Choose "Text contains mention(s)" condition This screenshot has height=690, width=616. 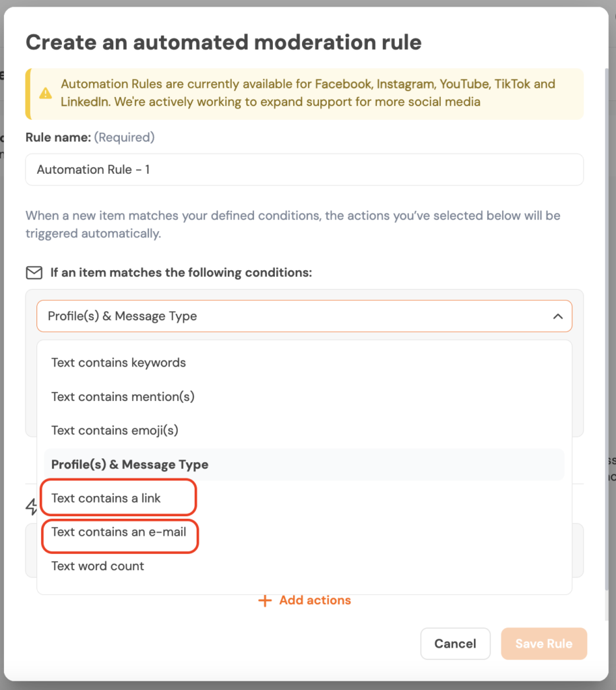click(123, 396)
